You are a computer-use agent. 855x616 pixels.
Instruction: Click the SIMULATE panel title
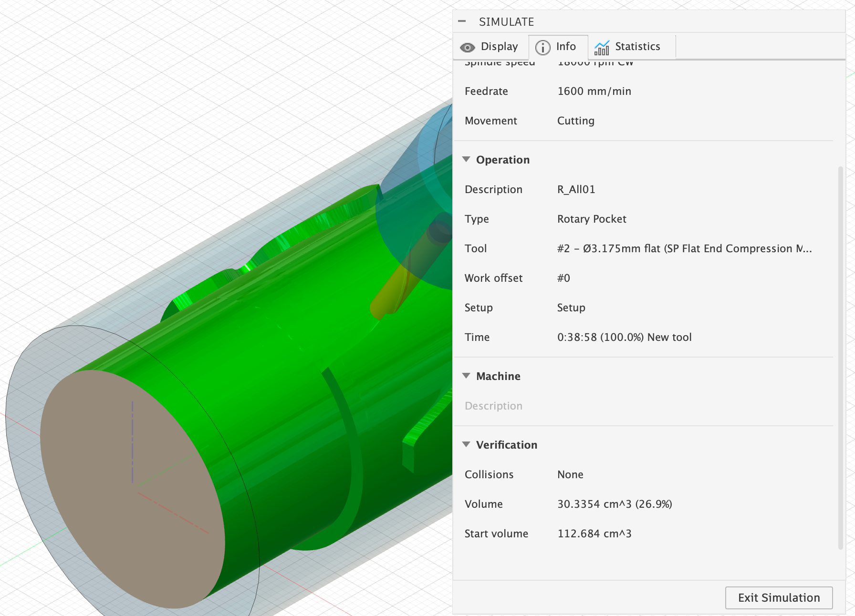506,22
